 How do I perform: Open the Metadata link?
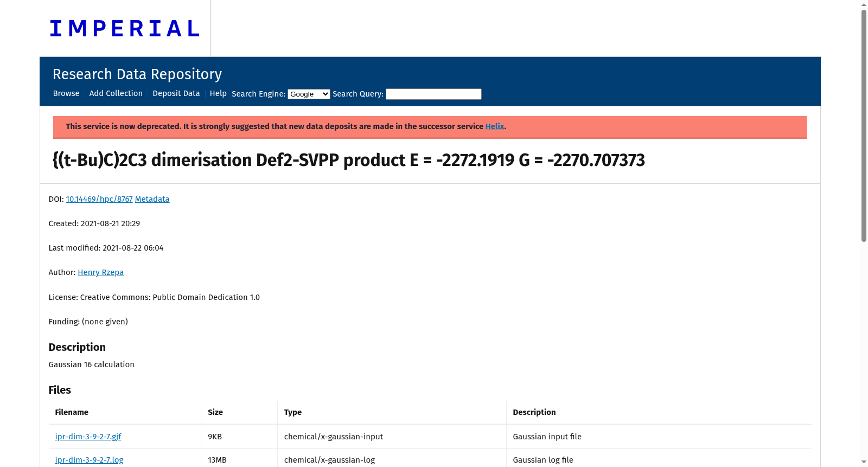click(152, 199)
